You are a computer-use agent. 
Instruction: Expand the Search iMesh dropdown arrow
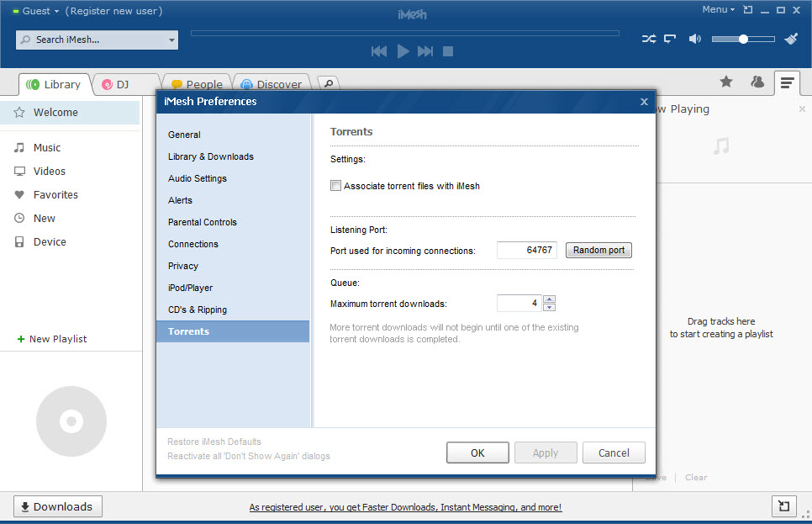pos(171,40)
